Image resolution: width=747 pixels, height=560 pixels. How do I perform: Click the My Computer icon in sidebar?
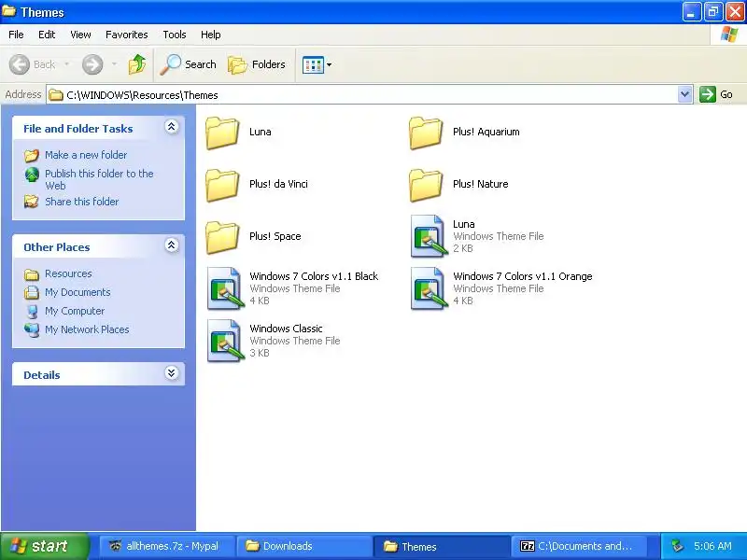[32, 311]
